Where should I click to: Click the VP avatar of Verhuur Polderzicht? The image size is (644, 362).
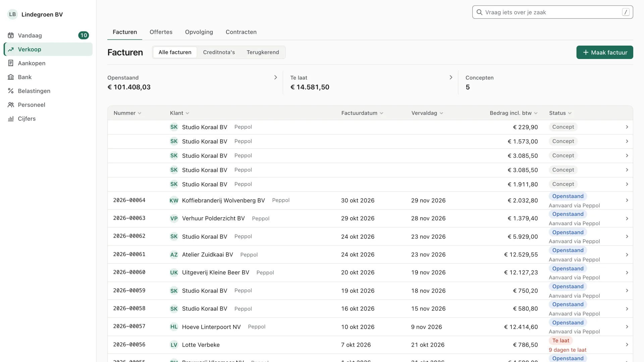pyautogui.click(x=174, y=219)
